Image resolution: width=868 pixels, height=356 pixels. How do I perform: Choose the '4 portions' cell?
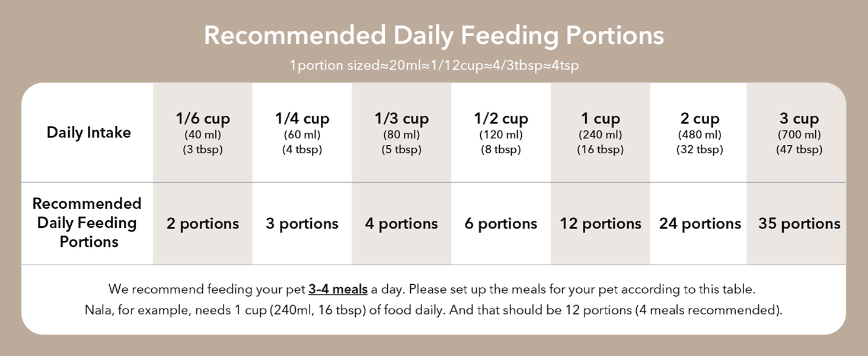(401, 224)
